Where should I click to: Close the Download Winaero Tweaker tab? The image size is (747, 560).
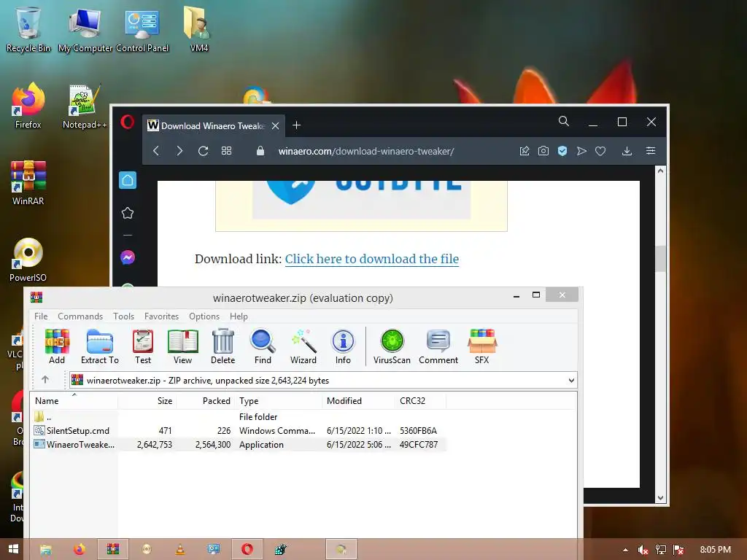[275, 125]
